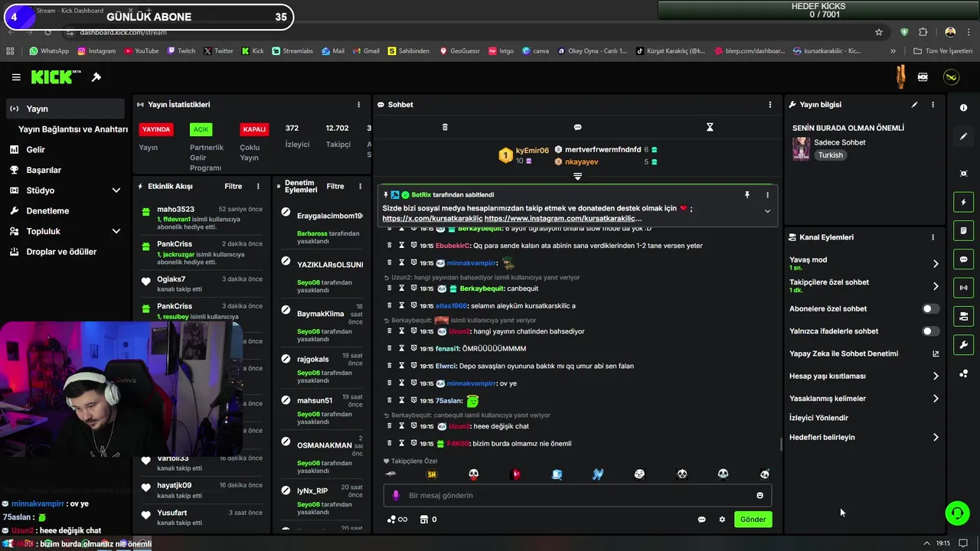Click the document icon in right sidebar
The image size is (980, 551).
[x=963, y=230]
